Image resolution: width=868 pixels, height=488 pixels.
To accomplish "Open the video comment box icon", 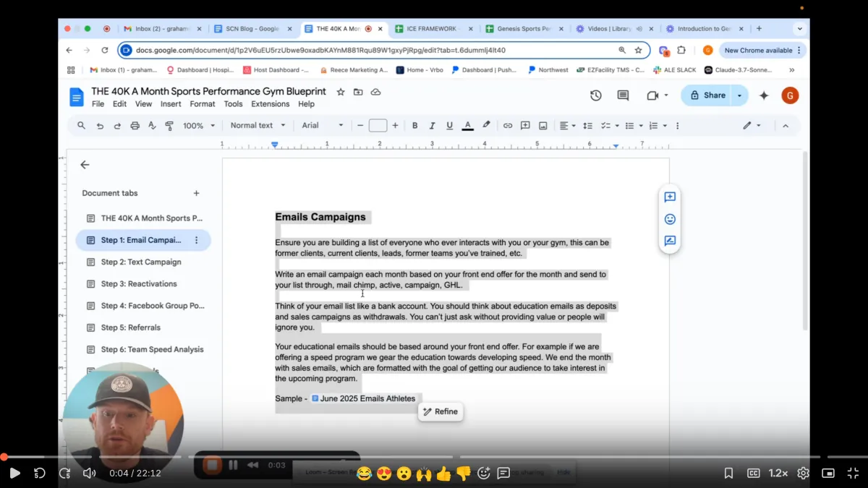I will pos(503,474).
